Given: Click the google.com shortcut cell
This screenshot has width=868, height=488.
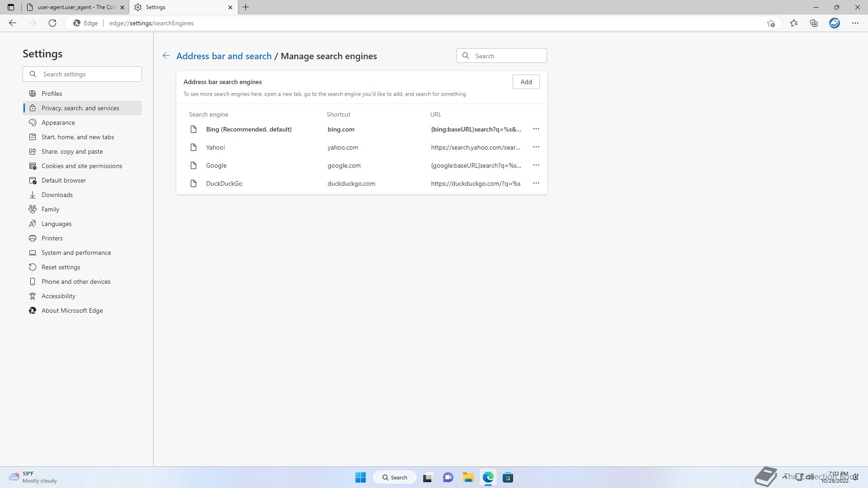Looking at the screenshot, I should [x=344, y=165].
